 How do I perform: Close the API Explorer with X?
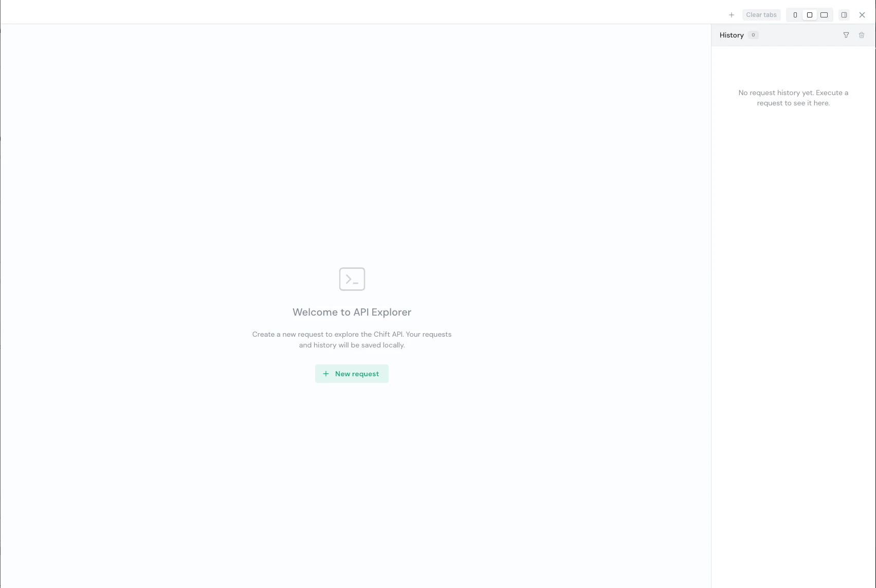tap(862, 15)
